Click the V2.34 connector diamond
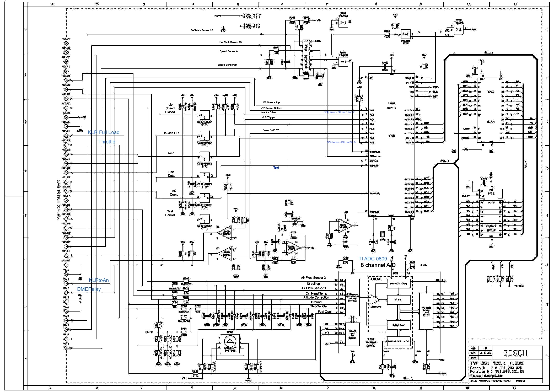 (66, 43)
